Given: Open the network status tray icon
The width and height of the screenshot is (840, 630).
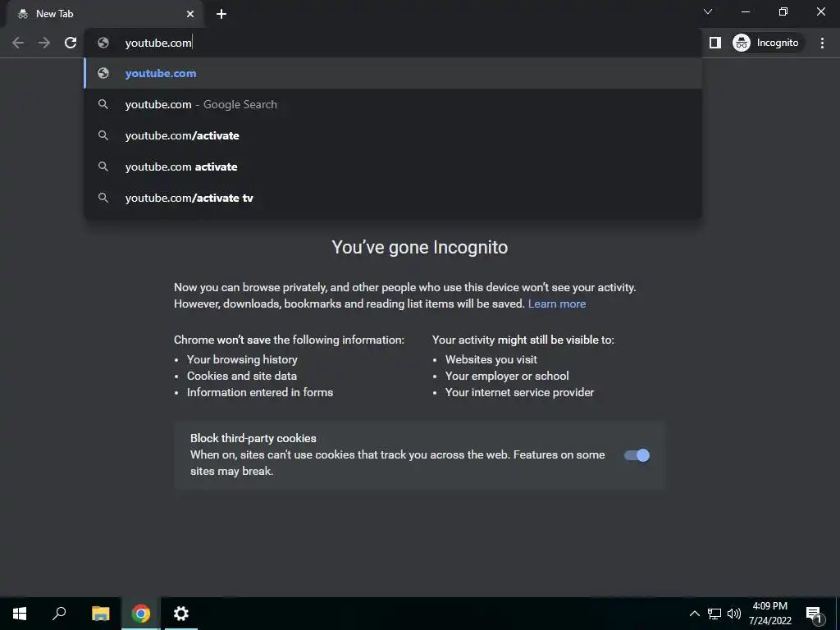Looking at the screenshot, I should 714,614.
